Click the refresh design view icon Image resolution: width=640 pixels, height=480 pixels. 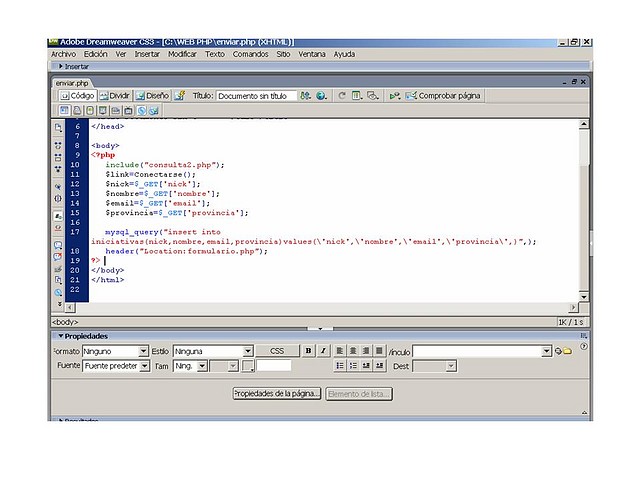point(342,96)
